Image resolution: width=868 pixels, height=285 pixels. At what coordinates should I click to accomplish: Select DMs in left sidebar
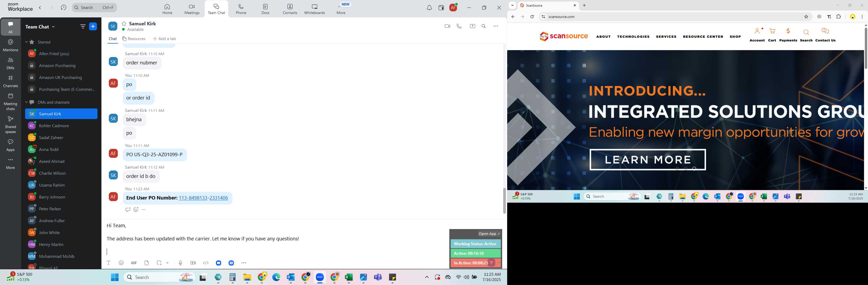point(11,63)
